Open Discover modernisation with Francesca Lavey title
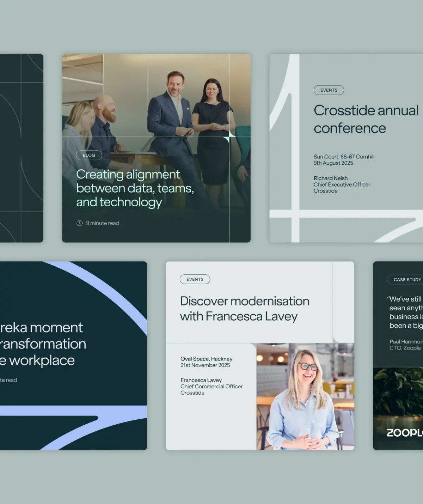Viewport: 423px width, 504px height. click(x=244, y=309)
